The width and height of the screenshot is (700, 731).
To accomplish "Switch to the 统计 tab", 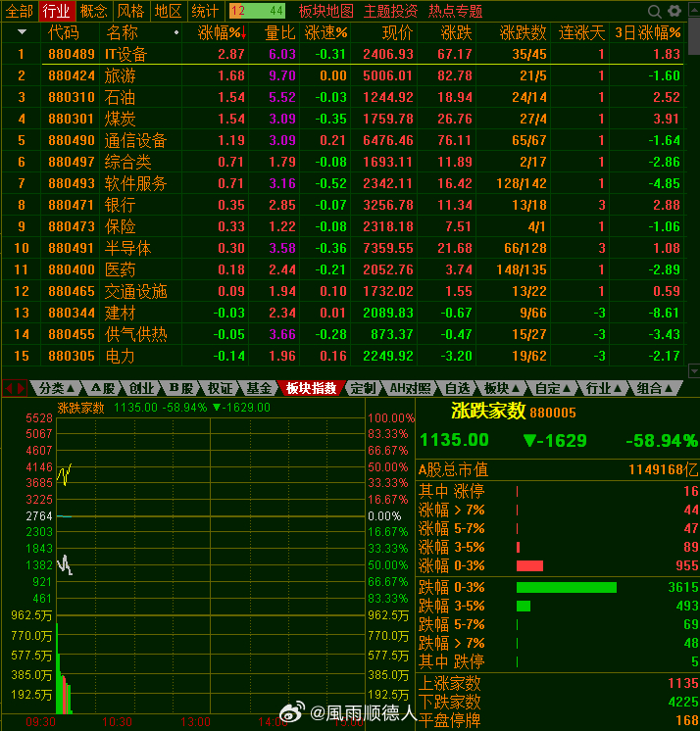I will coord(205,11).
